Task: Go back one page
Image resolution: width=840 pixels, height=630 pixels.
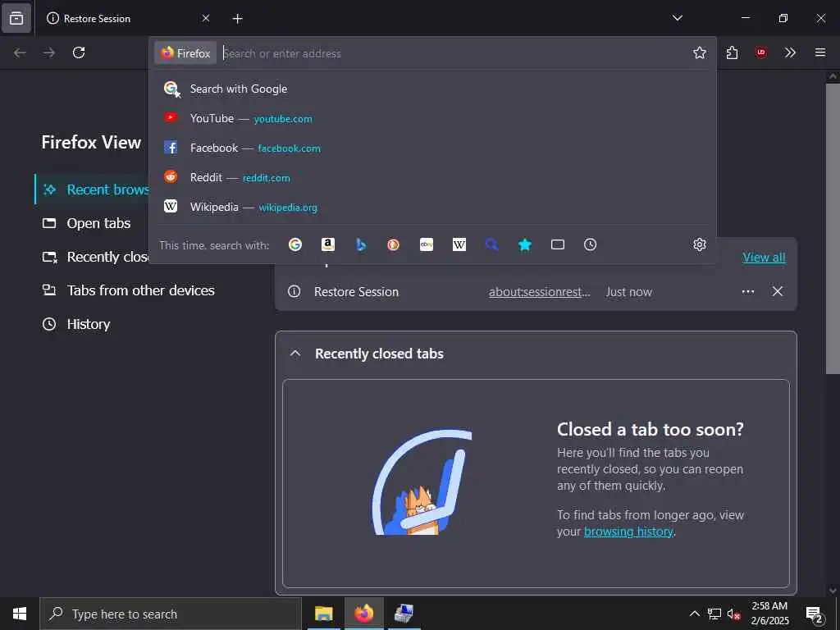Action: 20,52
